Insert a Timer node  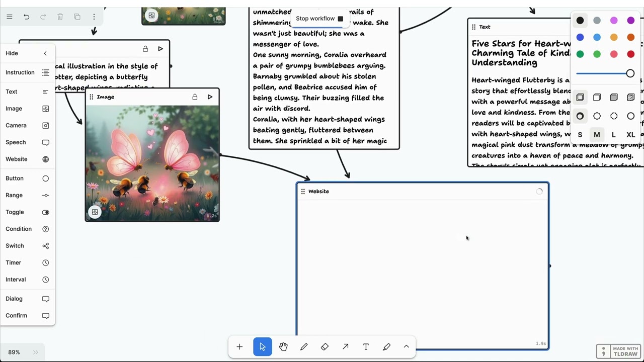(x=28, y=262)
